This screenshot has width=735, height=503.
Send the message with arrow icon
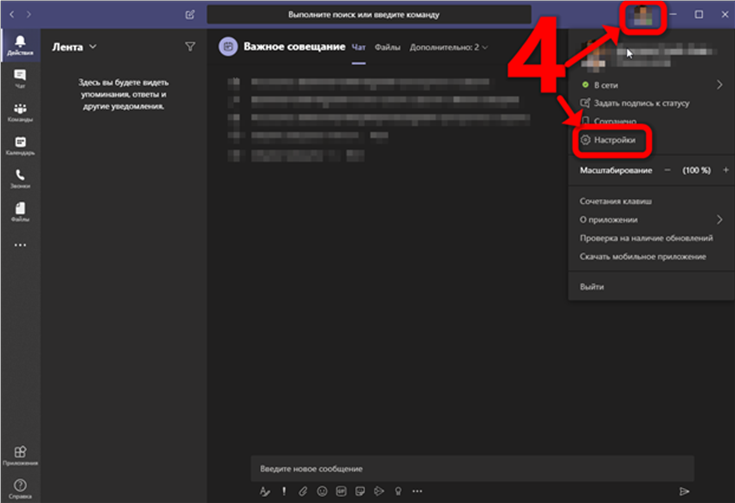point(684,491)
